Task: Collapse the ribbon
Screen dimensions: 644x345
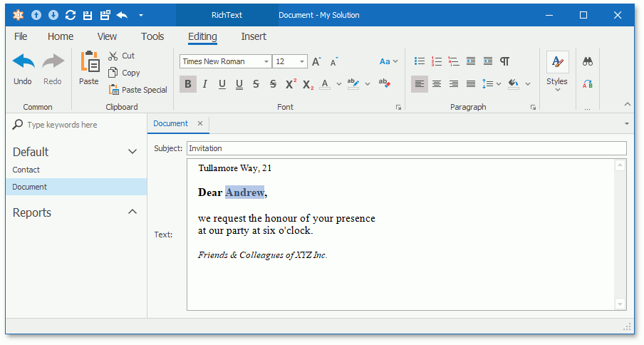Action: (628, 104)
